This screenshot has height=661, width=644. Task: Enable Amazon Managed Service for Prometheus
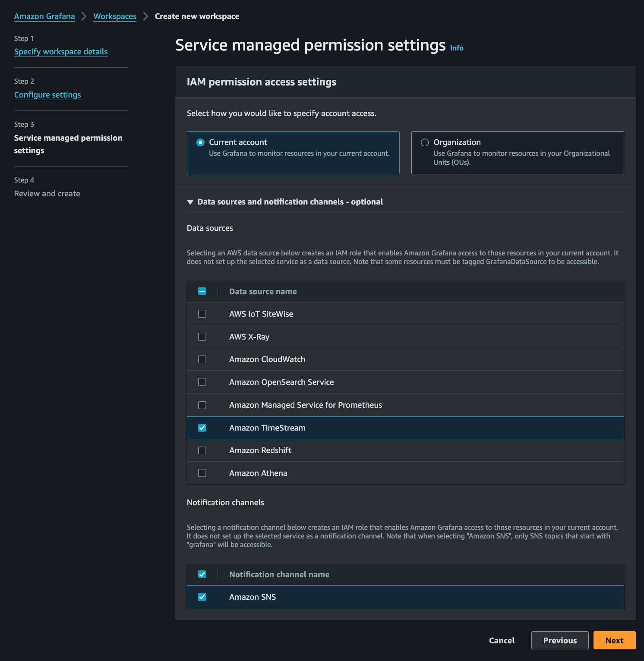coord(202,405)
